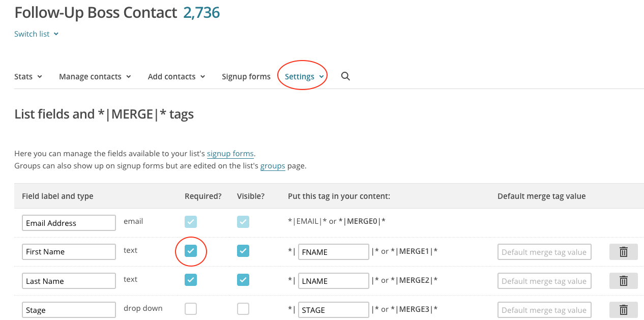
Task: Set default merge value for Last Name
Action: (x=544, y=281)
